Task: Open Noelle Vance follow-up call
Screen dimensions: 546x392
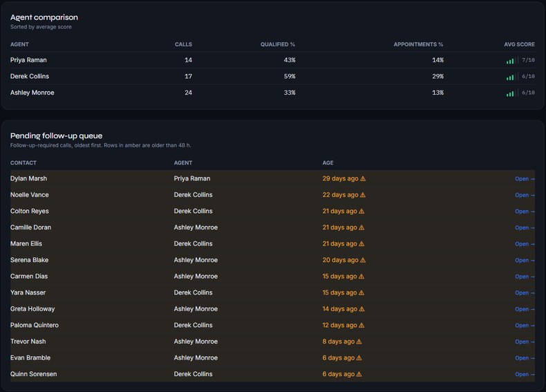Action: [x=525, y=195]
